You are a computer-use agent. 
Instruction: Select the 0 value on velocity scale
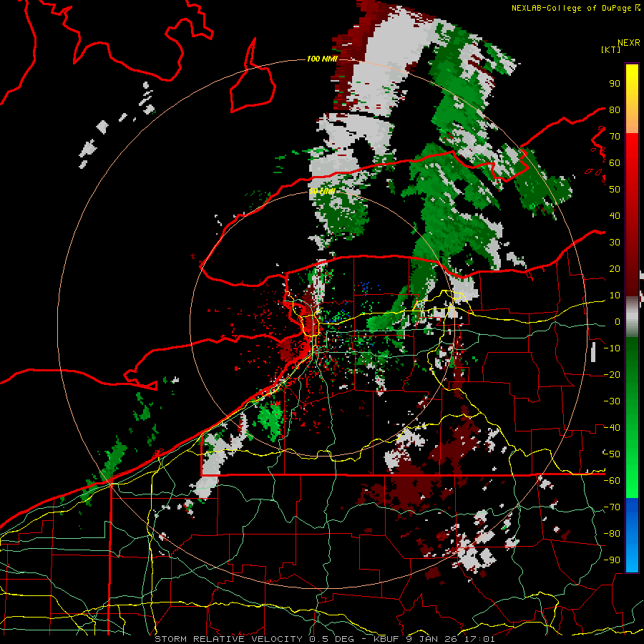pos(618,321)
